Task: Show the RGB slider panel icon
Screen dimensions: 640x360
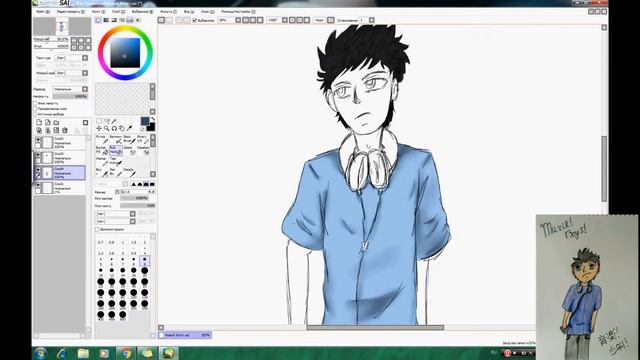Action: (106, 20)
